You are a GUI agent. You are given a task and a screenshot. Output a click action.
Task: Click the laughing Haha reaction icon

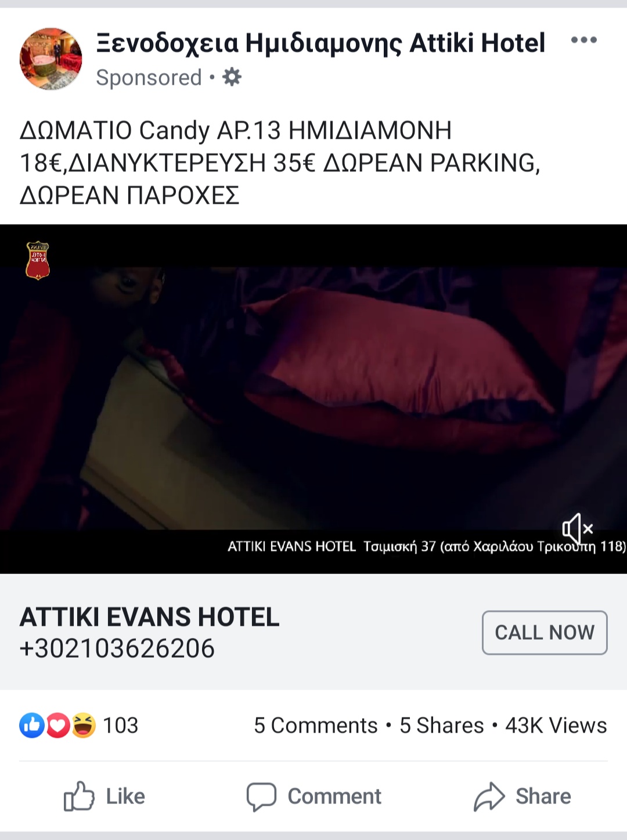[x=83, y=725]
